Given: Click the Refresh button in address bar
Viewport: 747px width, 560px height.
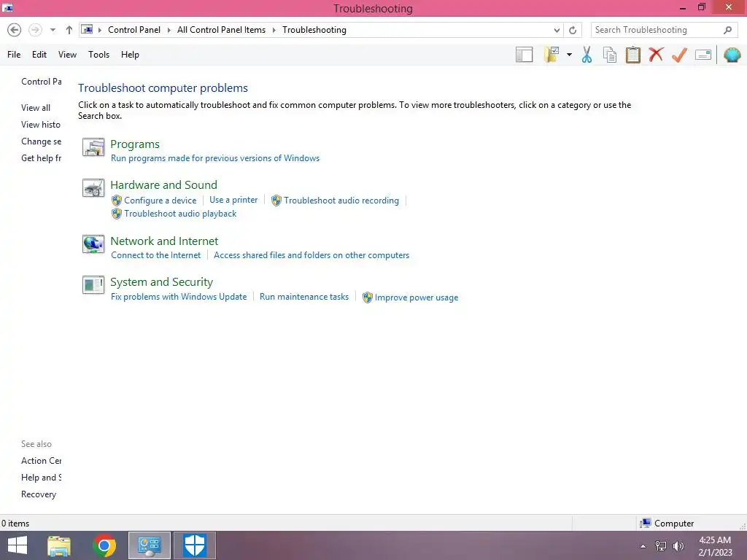Looking at the screenshot, I should click(573, 30).
